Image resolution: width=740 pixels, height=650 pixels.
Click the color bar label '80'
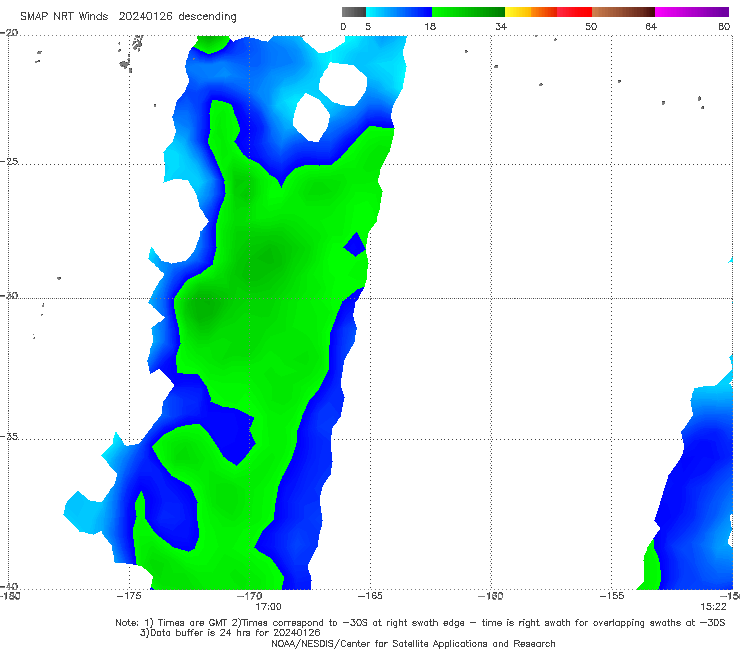724,26
